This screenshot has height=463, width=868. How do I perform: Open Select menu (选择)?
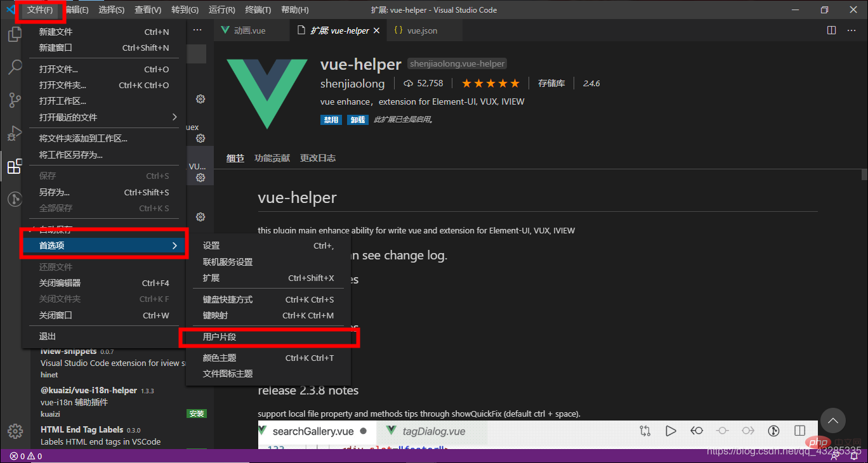pos(112,10)
